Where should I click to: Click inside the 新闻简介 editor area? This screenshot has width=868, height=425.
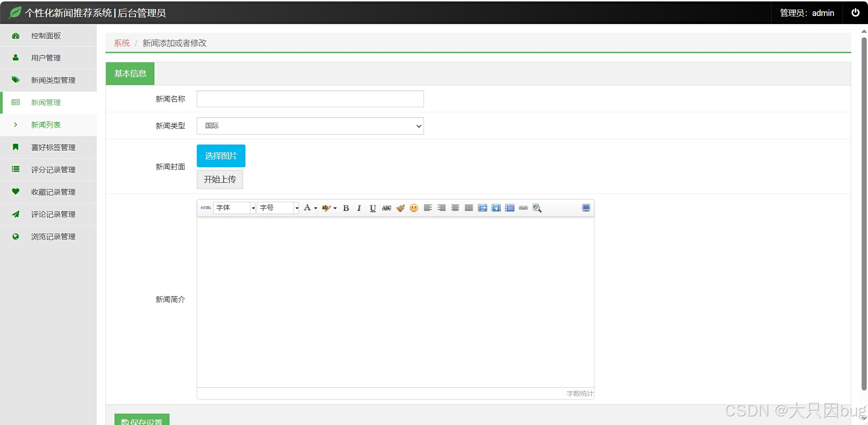(x=395, y=302)
